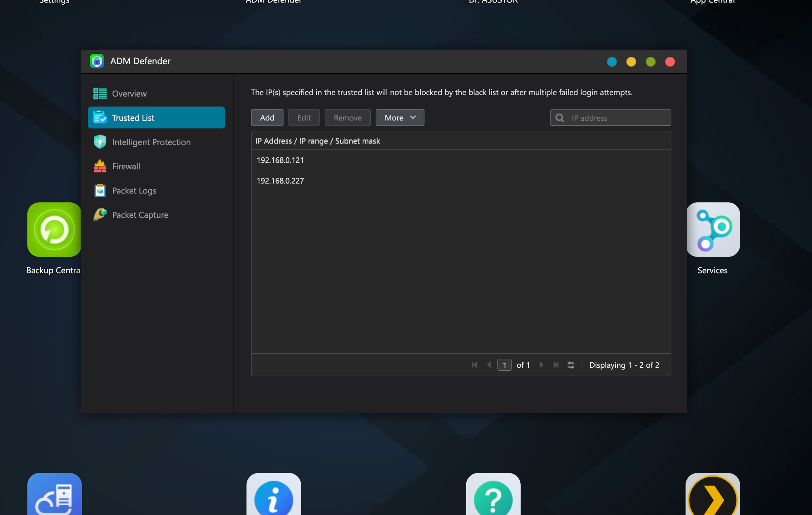812x515 pixels.
Task: Switch to Packet Capture
Action: point(156,215)
